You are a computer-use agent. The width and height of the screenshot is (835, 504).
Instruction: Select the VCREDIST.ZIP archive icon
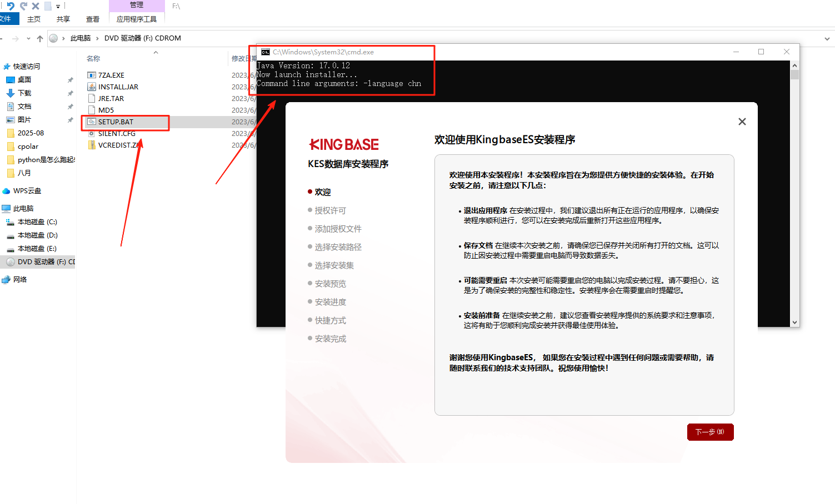tap(92, 145)
